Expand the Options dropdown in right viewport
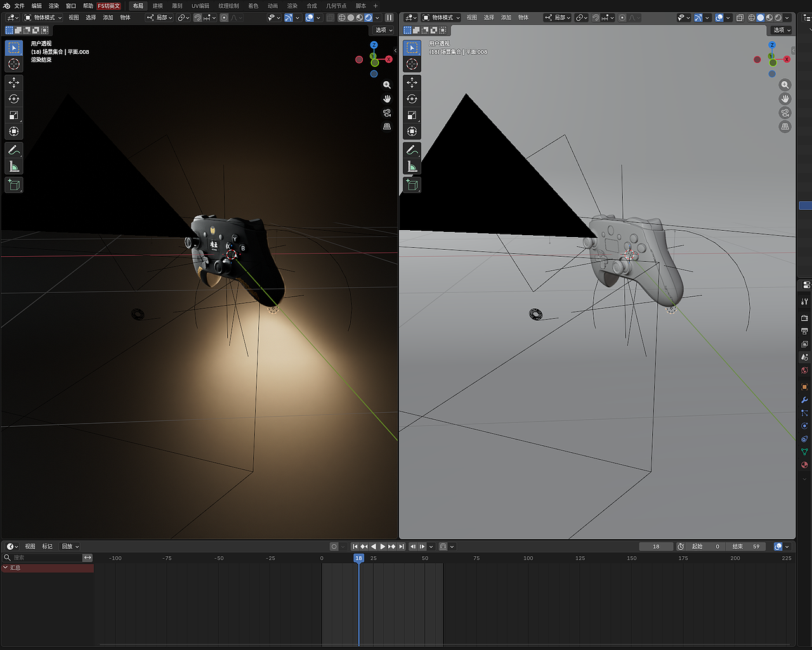The height and width of the screenshot is (650, 812). click(x=782, y=30)
